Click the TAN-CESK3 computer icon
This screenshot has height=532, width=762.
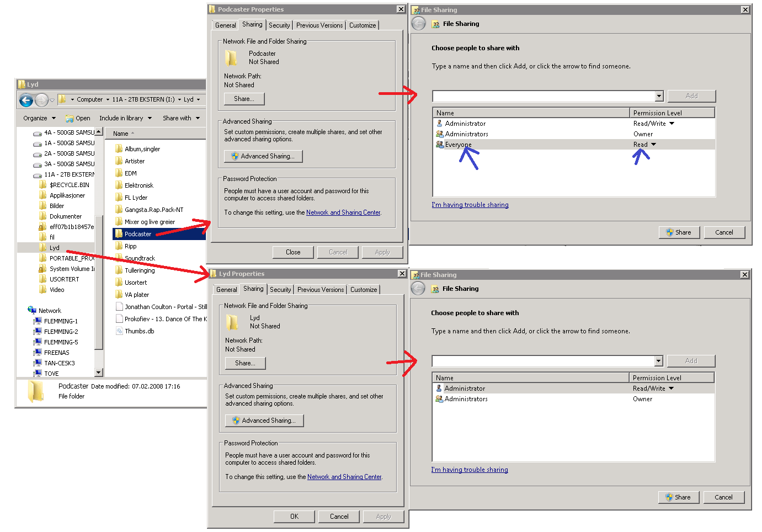tap(38, 363)
